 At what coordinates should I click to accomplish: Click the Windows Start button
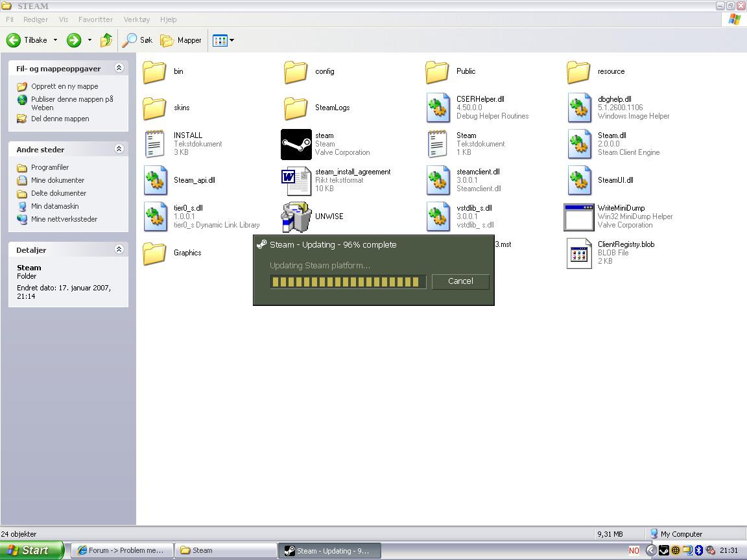32,550
